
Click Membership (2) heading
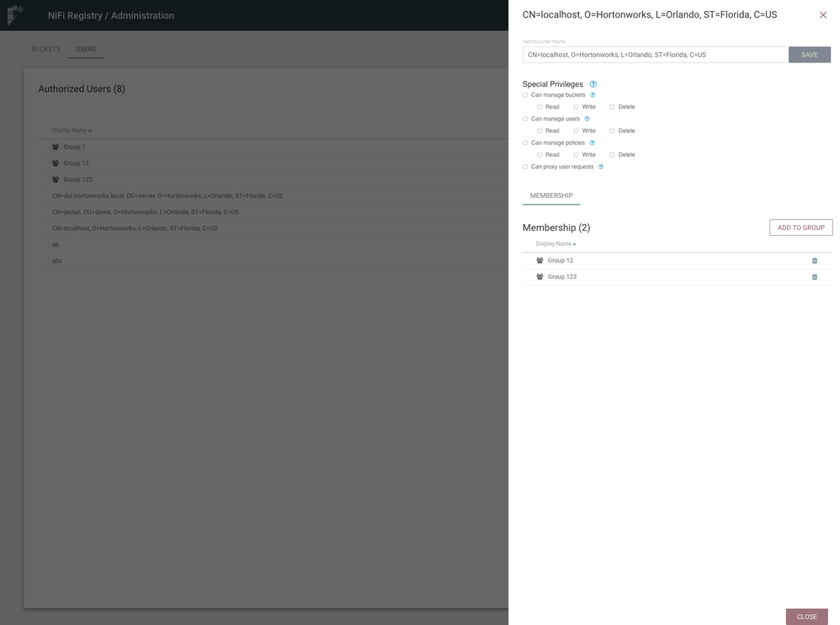click(x=556, y=227)
